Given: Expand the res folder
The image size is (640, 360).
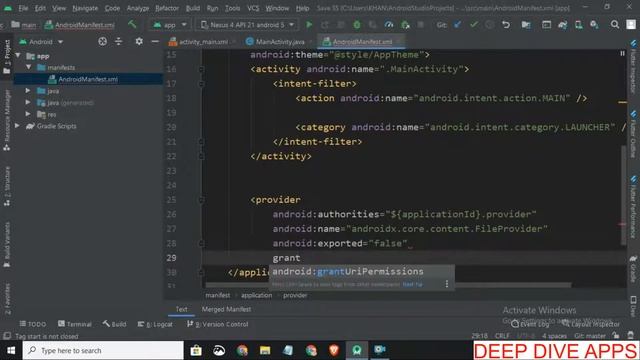Looking at the screenshot, I should (28, 114).
